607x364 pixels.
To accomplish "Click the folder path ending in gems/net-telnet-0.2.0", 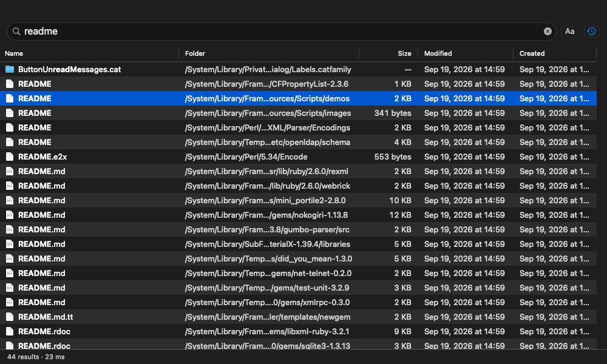I will (268, 273).
